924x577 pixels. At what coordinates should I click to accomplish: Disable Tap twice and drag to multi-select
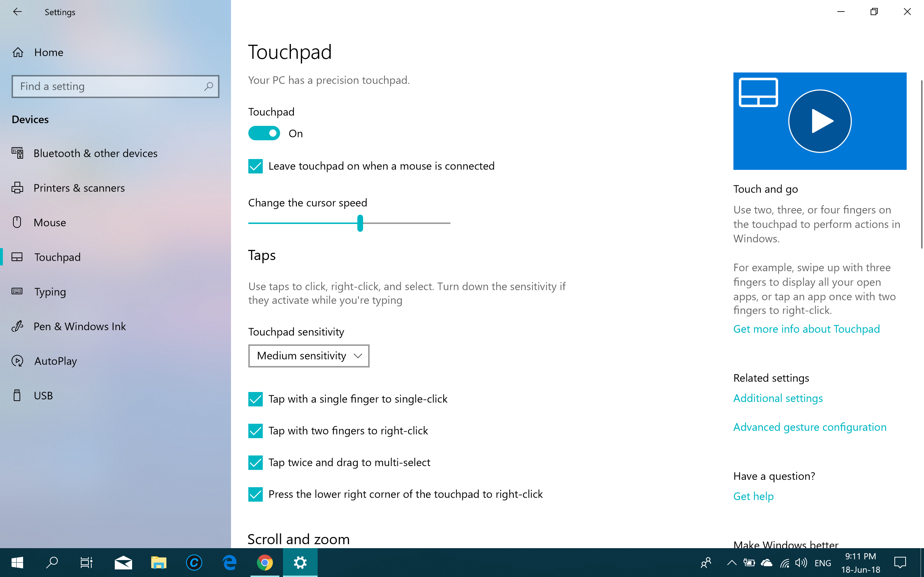(x=256, y=463)
